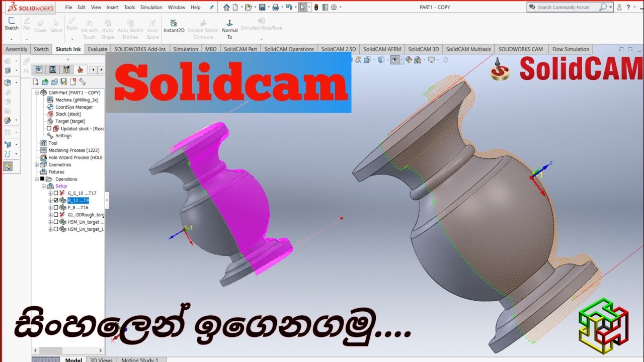This screenshot has width=644, height=362.
Task: Expand the Geometries tree node
Action: pyautogui.click(x=37, y=164)
